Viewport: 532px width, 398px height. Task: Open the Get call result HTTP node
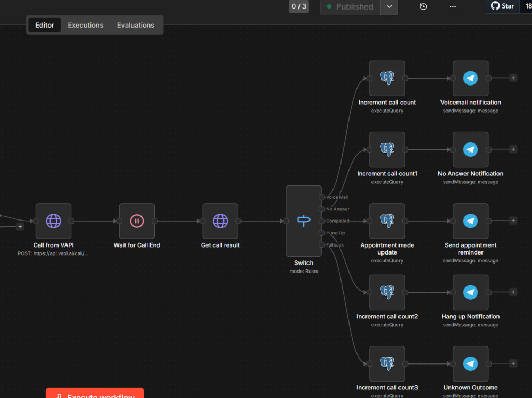coord(220,221)
